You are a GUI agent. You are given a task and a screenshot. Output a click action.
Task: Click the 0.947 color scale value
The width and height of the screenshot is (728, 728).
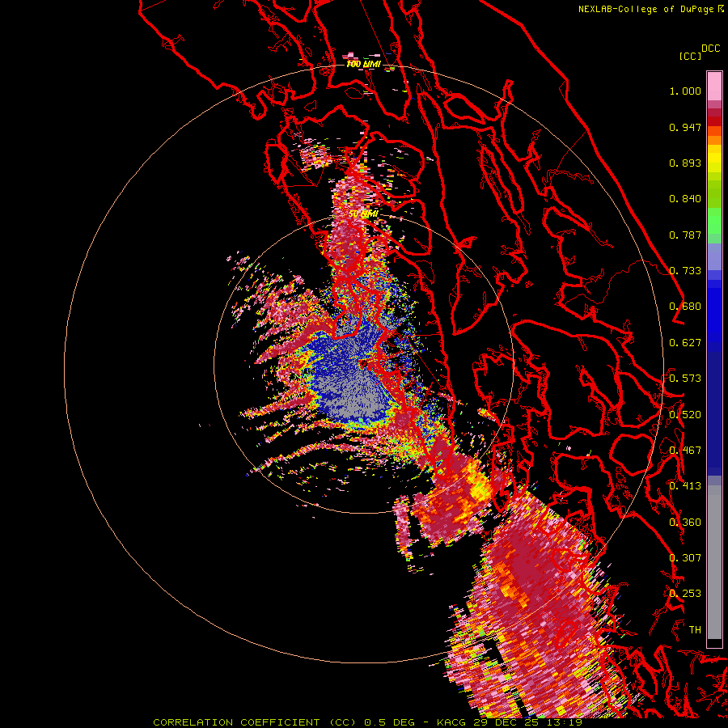(x=685, y=127)
